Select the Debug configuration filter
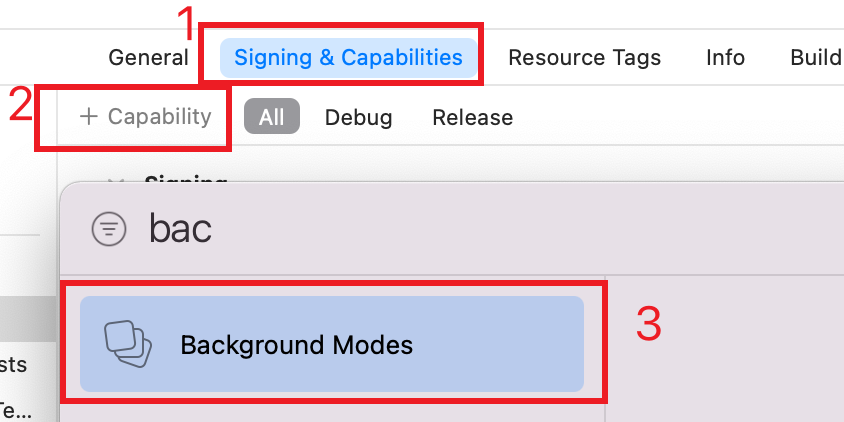 358,117
